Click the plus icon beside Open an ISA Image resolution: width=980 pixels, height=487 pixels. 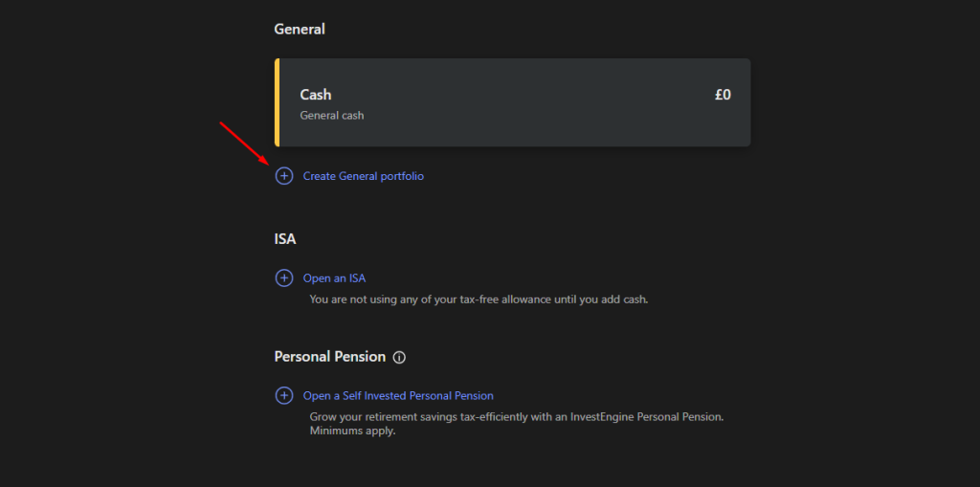pos(284,278)
